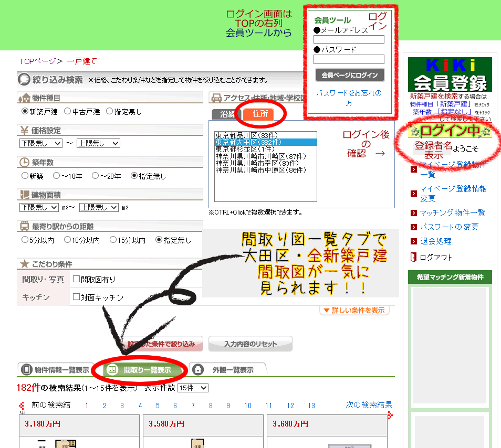Click the clock icon next to 築年数
This screenshot has height=448, width=501.
coord(24,162)
